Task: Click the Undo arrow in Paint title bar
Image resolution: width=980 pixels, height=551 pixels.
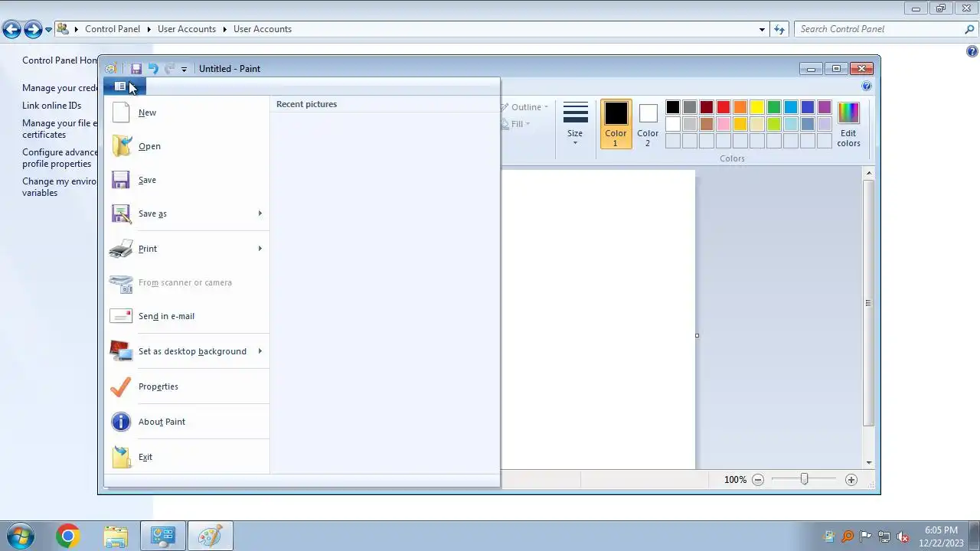Action: pos(153,69)
